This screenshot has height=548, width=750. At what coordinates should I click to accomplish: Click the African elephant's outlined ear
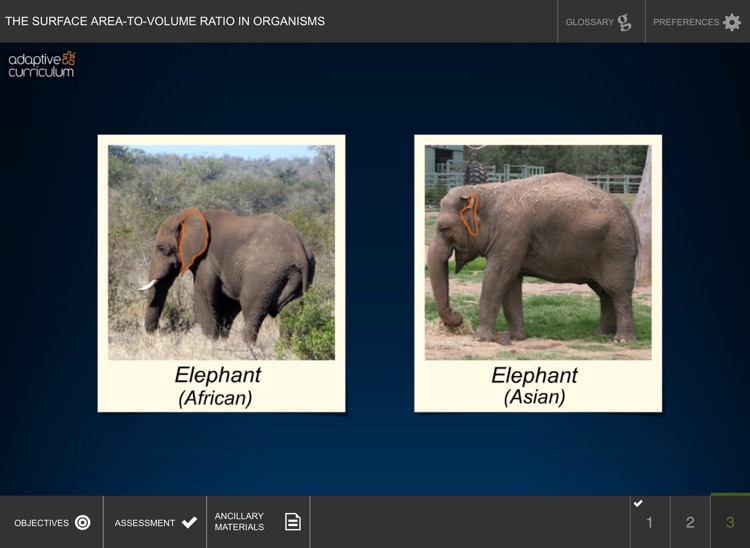(193, 241)
